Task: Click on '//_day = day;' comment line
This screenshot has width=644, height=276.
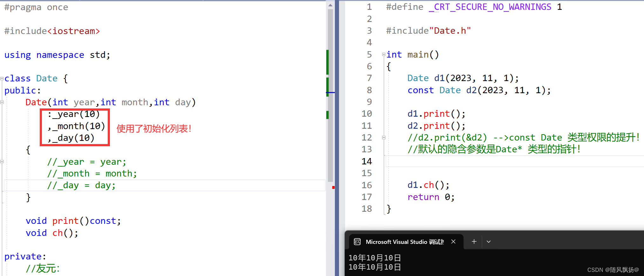Action: coord(81,185)
